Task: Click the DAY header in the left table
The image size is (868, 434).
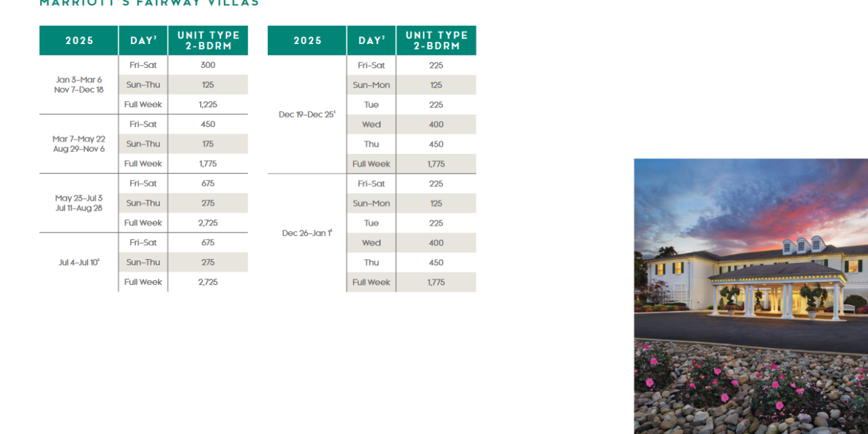Action: 143,41
